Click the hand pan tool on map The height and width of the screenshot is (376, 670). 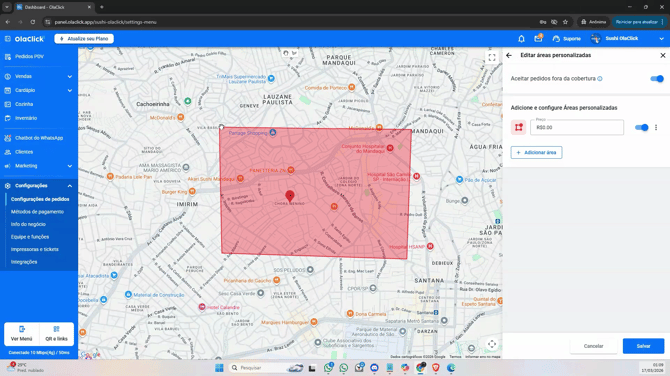coord(286,53)
